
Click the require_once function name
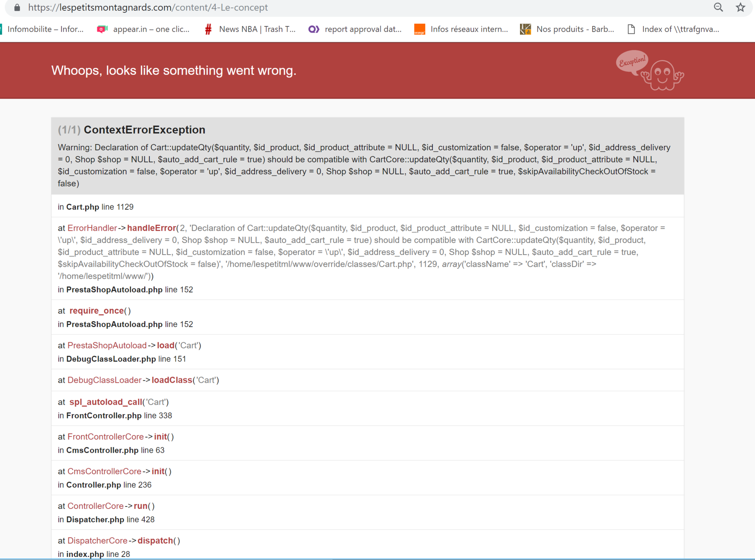(x=96, y=311)
